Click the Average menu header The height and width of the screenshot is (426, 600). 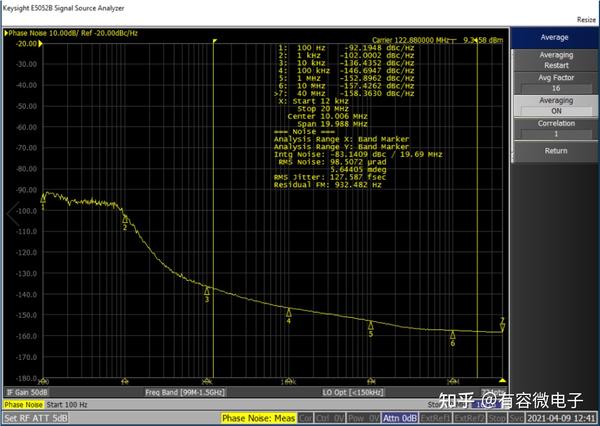pos(555,37)
